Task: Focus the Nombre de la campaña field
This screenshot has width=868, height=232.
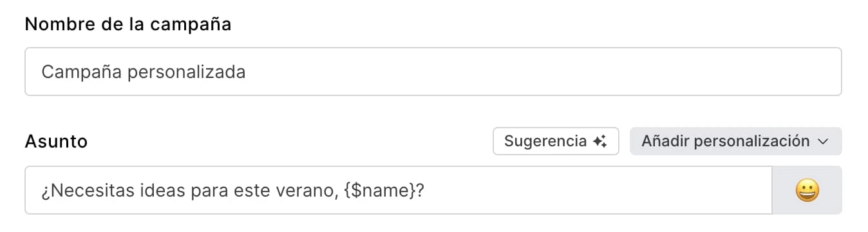Action: [x=433, y=72]
